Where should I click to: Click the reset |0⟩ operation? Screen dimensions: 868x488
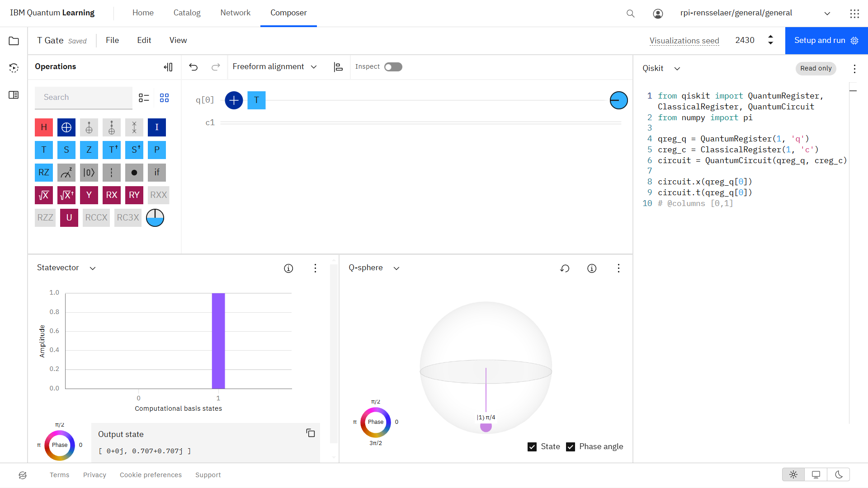click(x=89, y=173)
